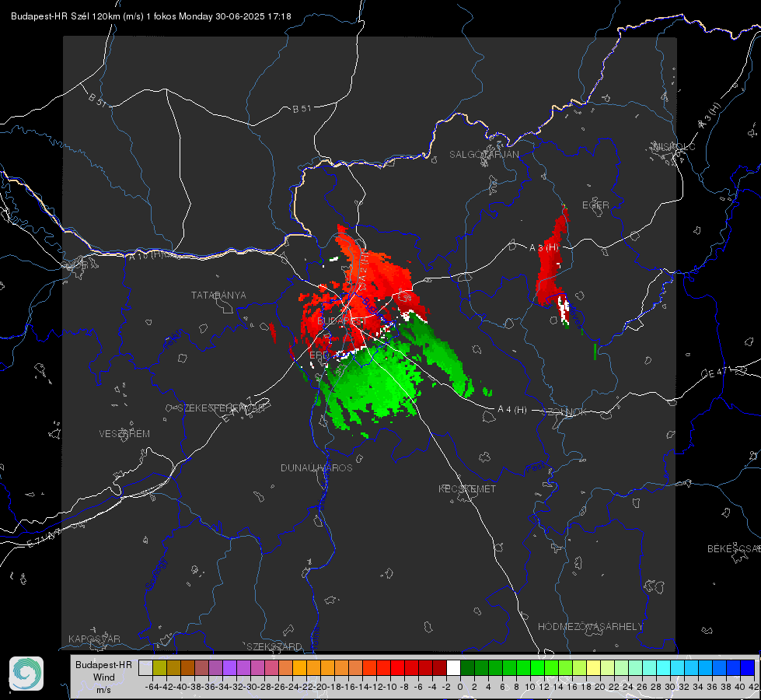Image resolution: width=761 pixels, height=700 pixels.
Task: Select the dark green swatch between 0 and 2
Action: [467, 667]
